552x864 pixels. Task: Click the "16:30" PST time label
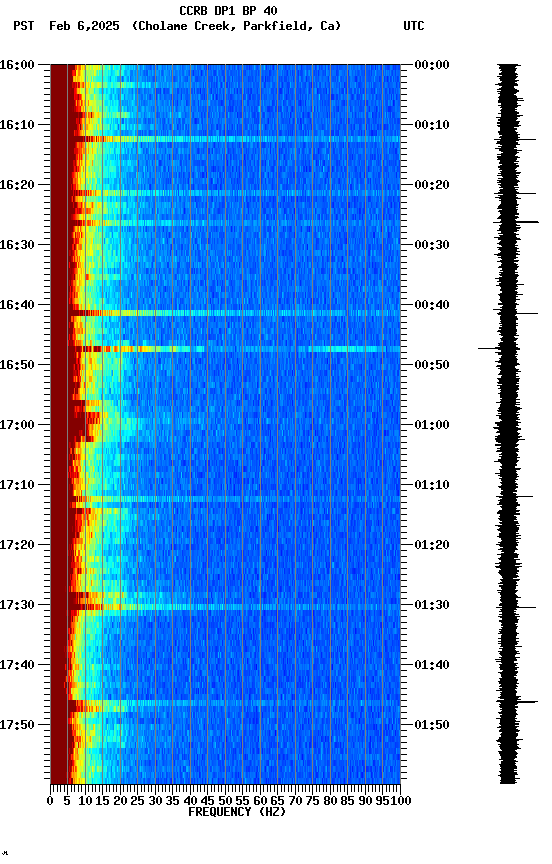coord(17,245)
